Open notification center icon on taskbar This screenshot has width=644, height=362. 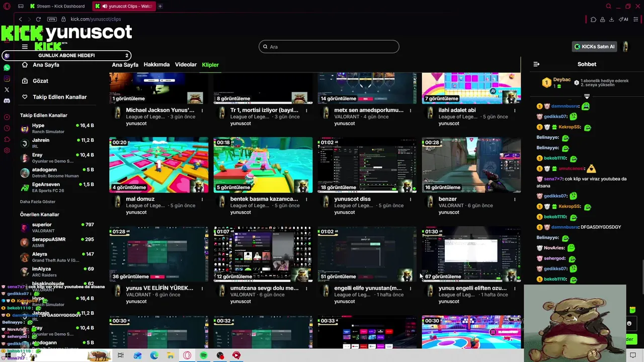pos(633,355)
